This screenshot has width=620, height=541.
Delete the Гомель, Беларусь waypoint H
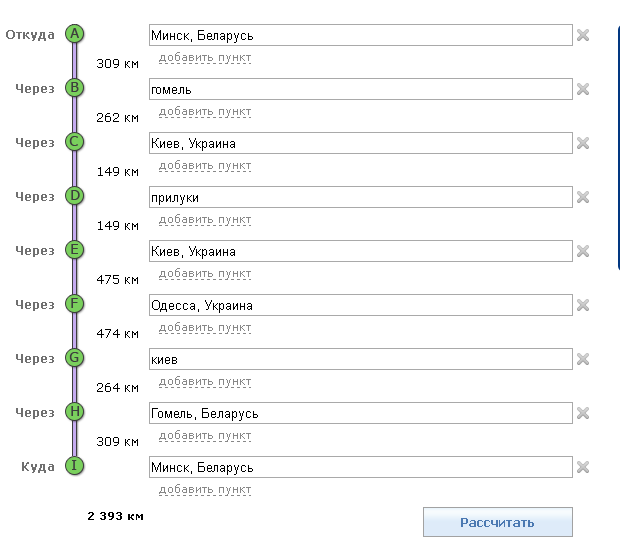(x=583, y=413)
